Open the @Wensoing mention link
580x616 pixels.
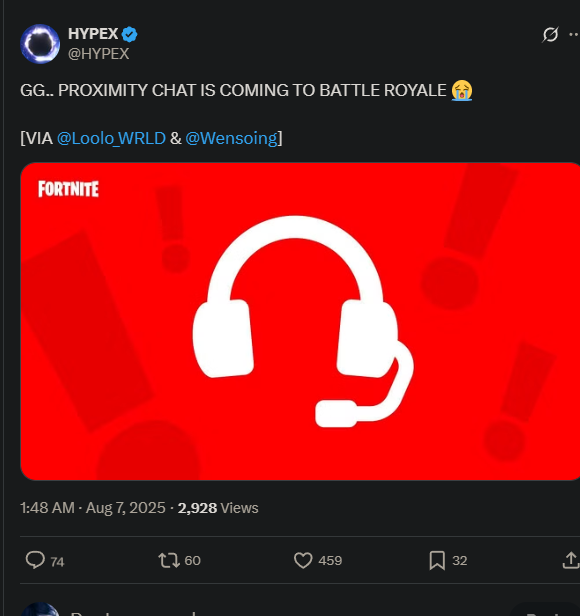click(231, 138)
